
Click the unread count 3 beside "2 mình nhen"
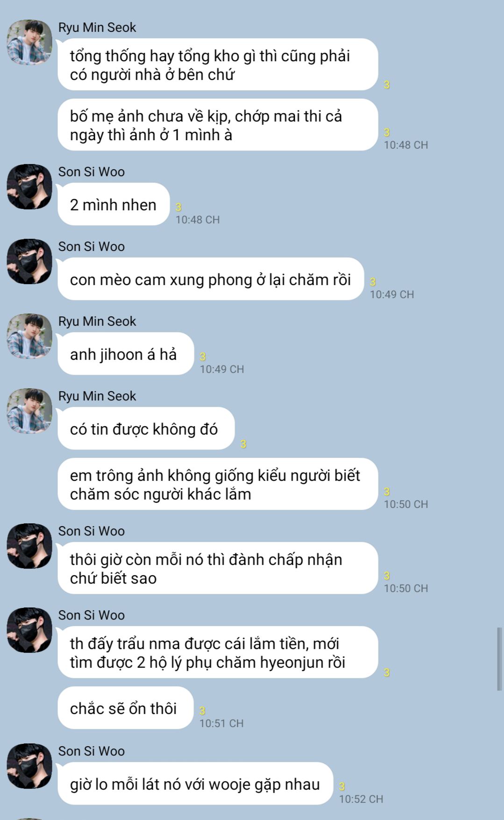tap(178, 207)
